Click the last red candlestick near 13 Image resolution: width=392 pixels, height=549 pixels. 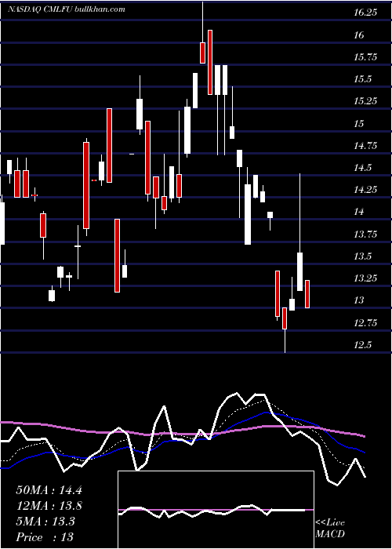coord(307,294)
